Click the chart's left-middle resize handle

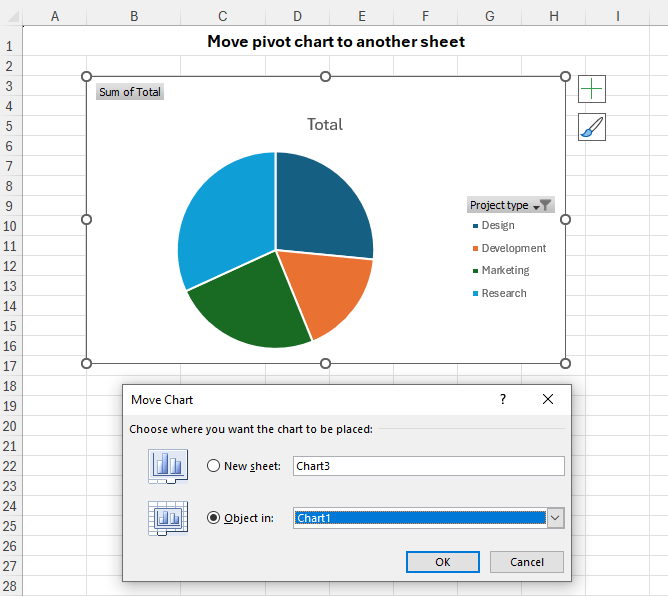86,219
